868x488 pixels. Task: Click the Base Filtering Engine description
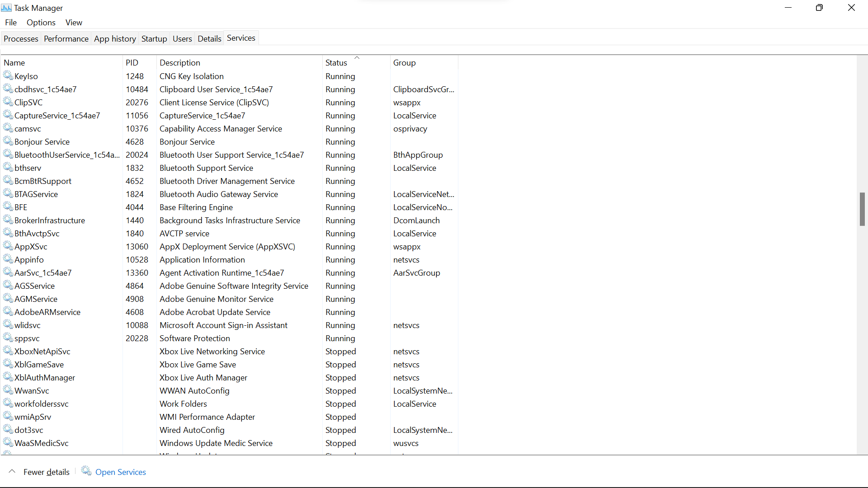click(196, 207)
